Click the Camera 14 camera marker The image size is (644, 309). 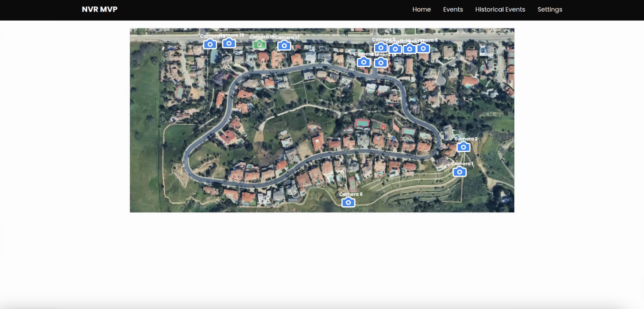381,62
